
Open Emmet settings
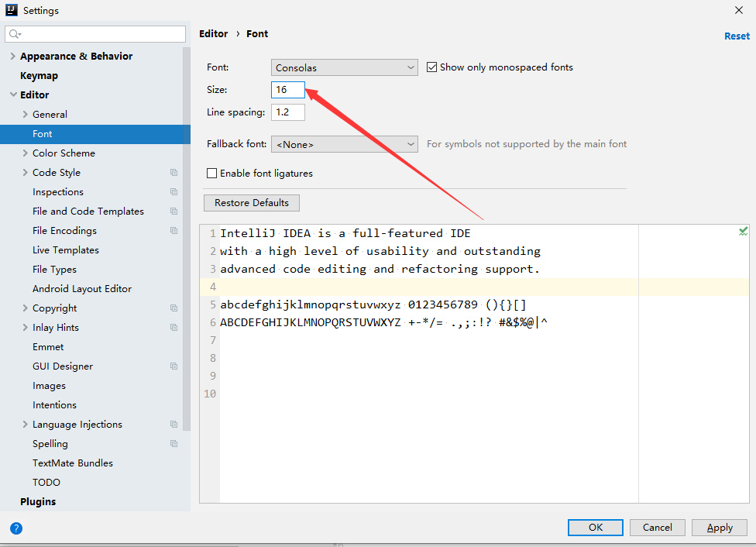tap(48, 347)
